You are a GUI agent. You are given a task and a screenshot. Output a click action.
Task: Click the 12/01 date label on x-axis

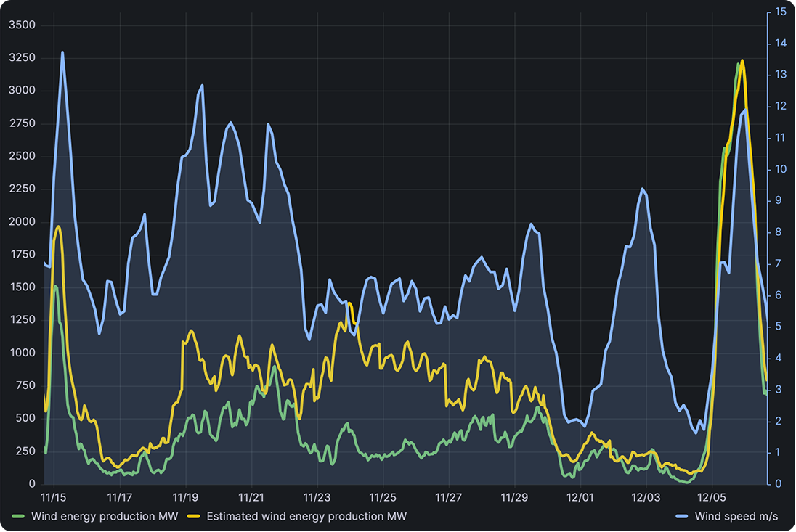tap(580, 498)
